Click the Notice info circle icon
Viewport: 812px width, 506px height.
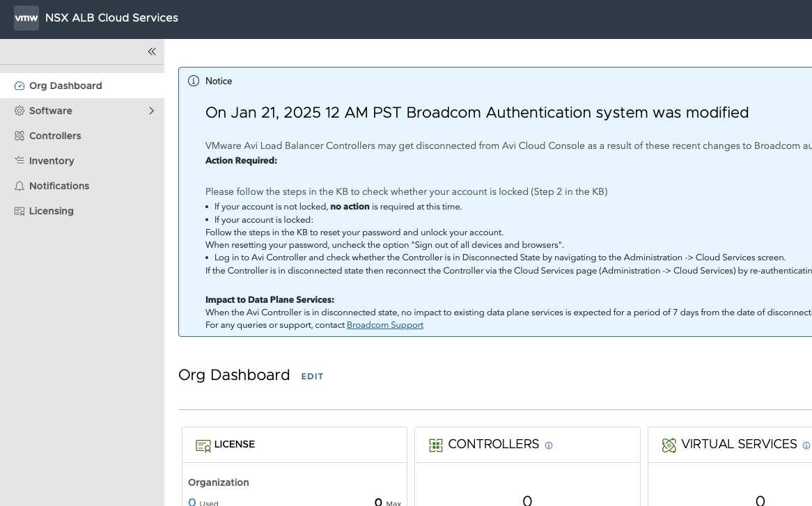[193, 81]
